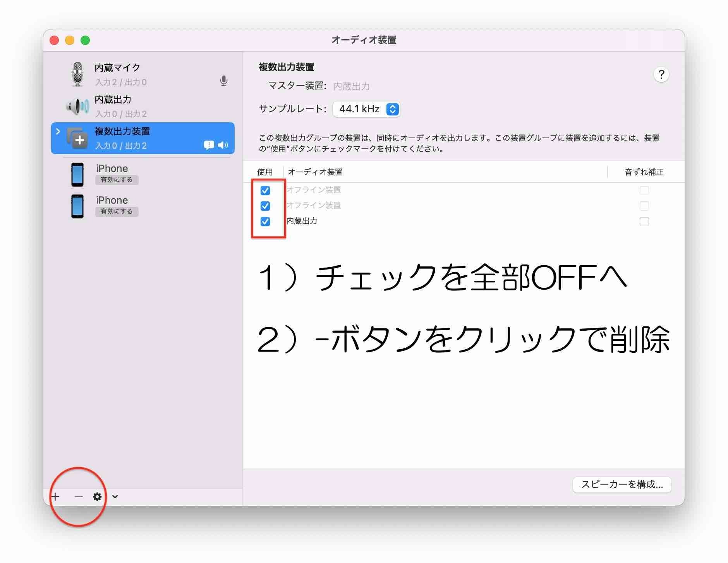The width and height of the screenshot is (728, 563).
Task: Toggle 音ずれ補正 for first オフライン装置
Action: [644, 191]
